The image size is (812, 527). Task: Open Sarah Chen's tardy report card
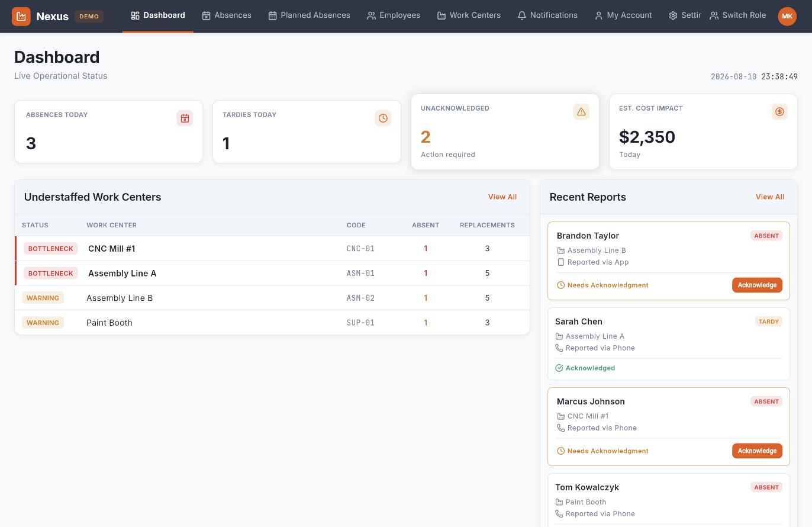click(x=669, y=343)
